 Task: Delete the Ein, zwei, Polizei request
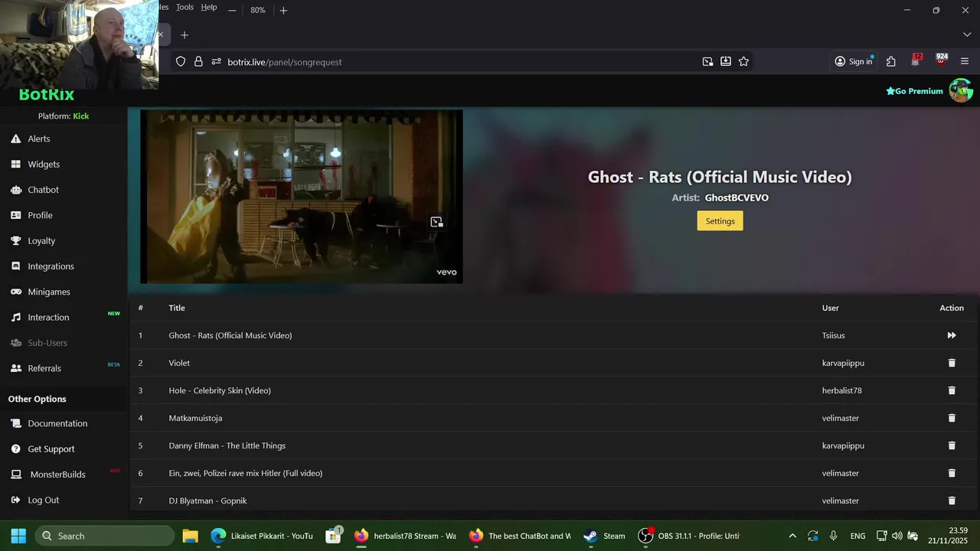952,473
